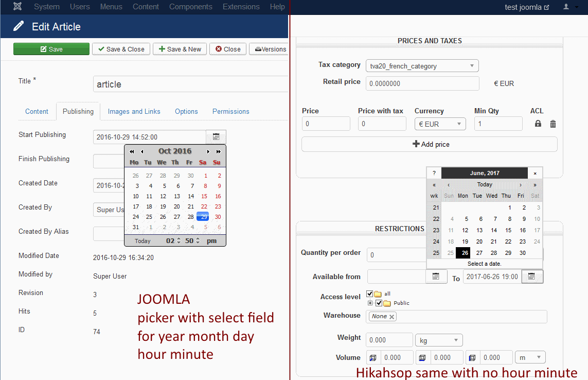588x380 pixels.
Task: Open the Content menu in top bar
Action: (146, 7)
